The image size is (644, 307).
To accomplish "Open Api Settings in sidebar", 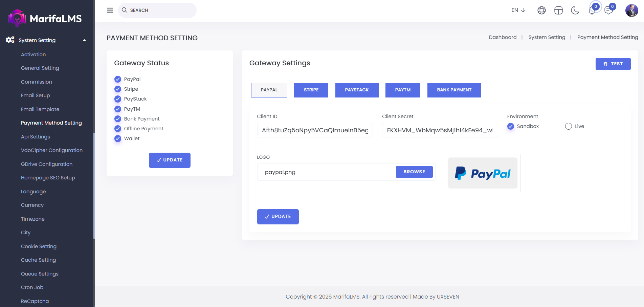I will 36,137.
